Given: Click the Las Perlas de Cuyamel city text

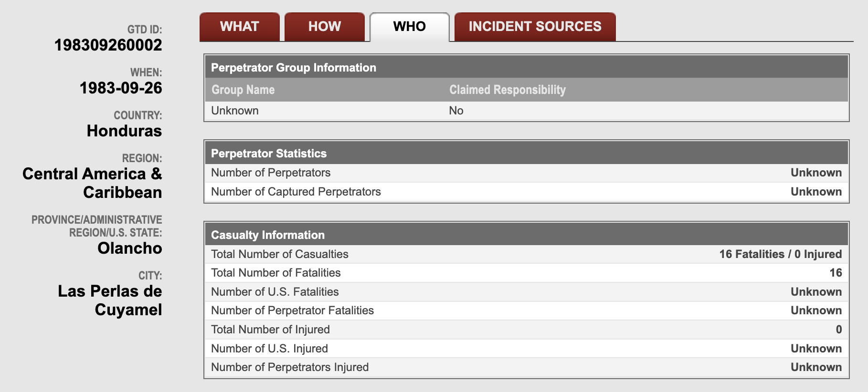Looking at the screenshot, I should [x=110, y=300].
